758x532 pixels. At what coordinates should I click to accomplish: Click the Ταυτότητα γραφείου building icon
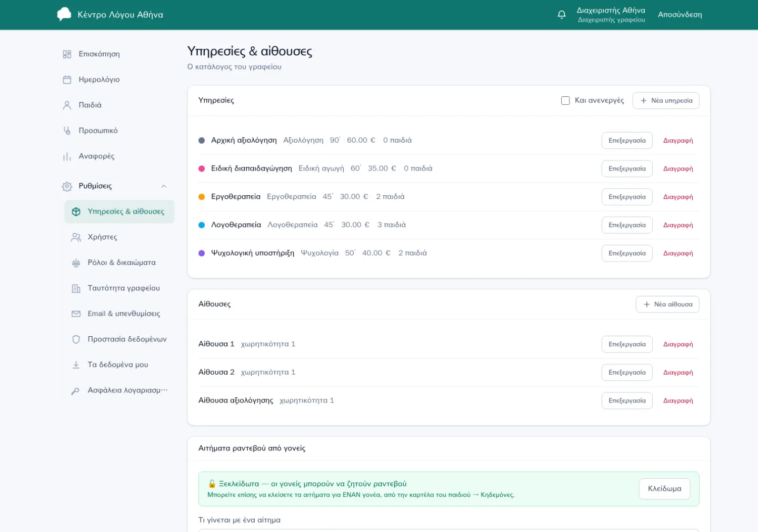[x=76, y=288]
